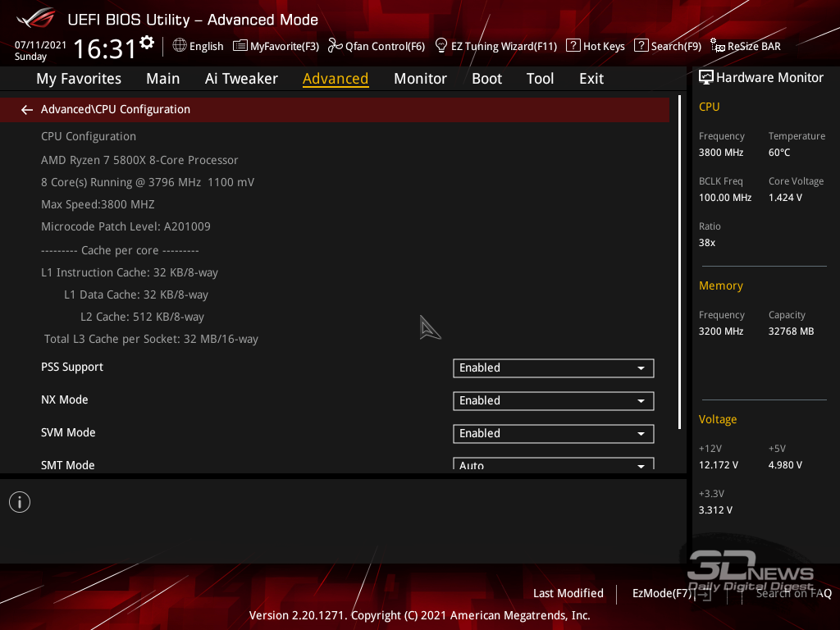Launch Qfan Control(F6) text button
Viewport: 840px width, 630px height.
386,47
